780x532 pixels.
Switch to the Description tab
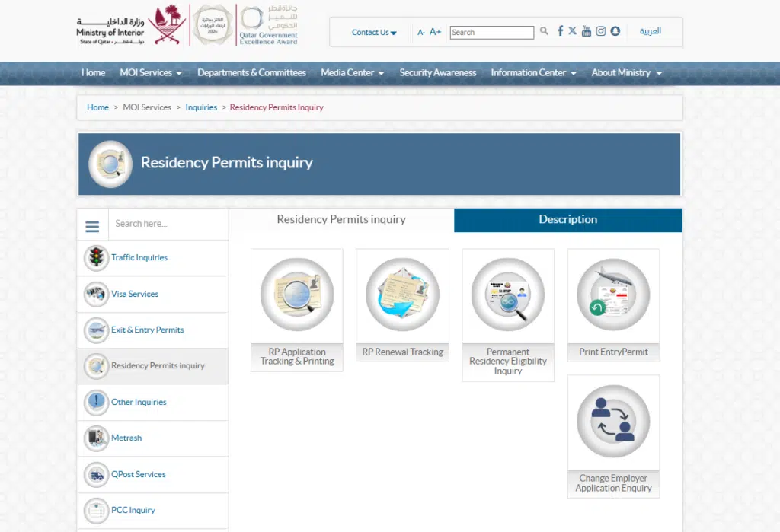tap(567, 219)
